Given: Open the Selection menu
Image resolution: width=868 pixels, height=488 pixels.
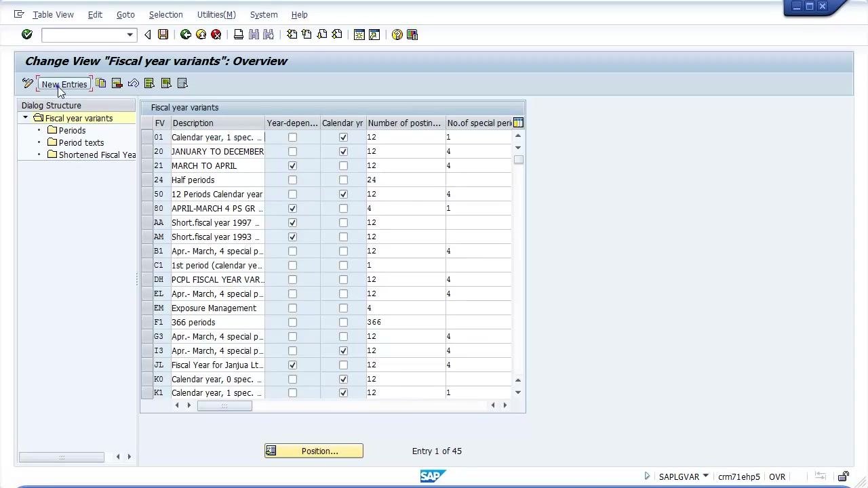Looking at the screenshot, I should click(x=165, y=14).
